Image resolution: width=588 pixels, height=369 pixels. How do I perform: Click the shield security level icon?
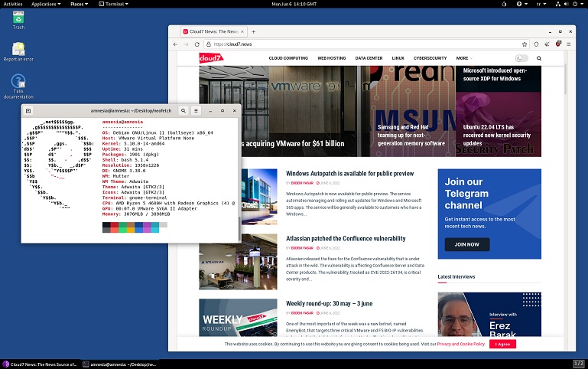click(536, 44)
